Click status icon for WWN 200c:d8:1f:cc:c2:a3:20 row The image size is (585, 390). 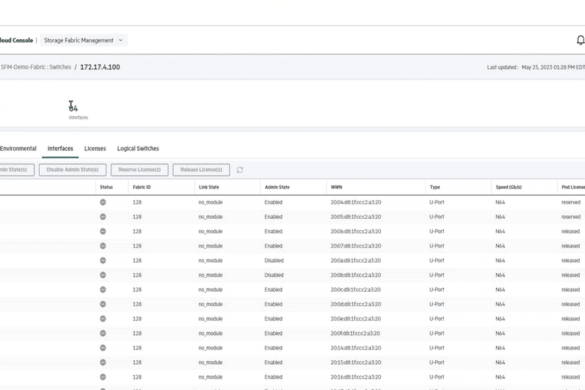tap(103, 289)
